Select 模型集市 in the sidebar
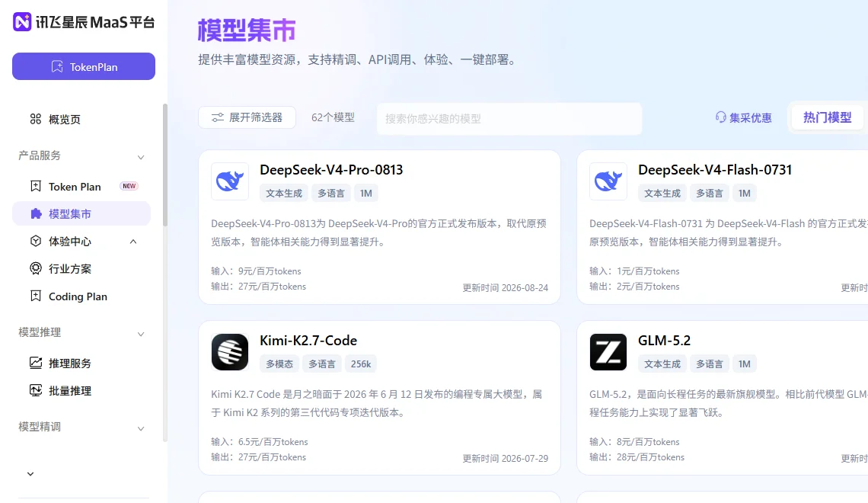 [x=81, y=214]
